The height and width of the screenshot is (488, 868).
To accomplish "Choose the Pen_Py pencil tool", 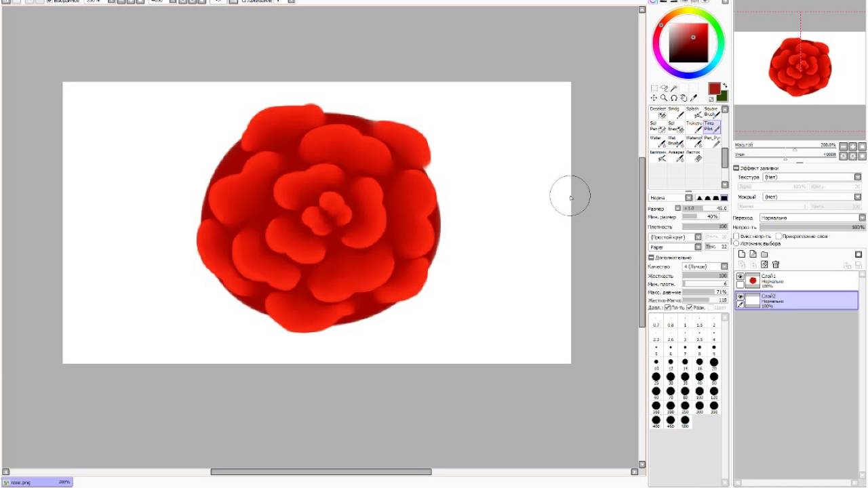I will 712,141.
